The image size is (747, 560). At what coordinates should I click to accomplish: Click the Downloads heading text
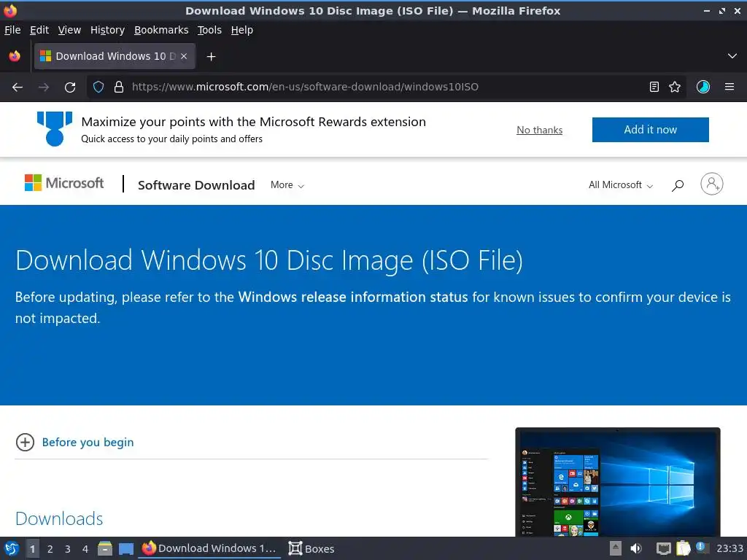pyautogui.click(x=59, y=518)
